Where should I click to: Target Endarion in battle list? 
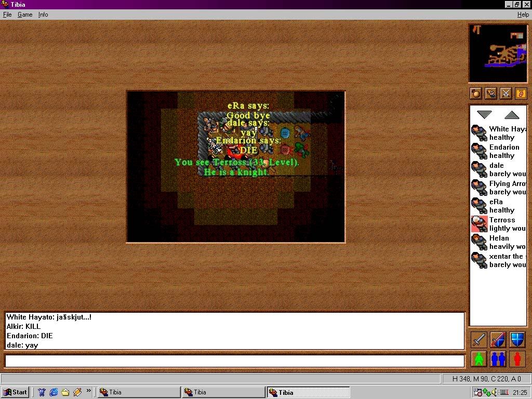tap(498, 151)
